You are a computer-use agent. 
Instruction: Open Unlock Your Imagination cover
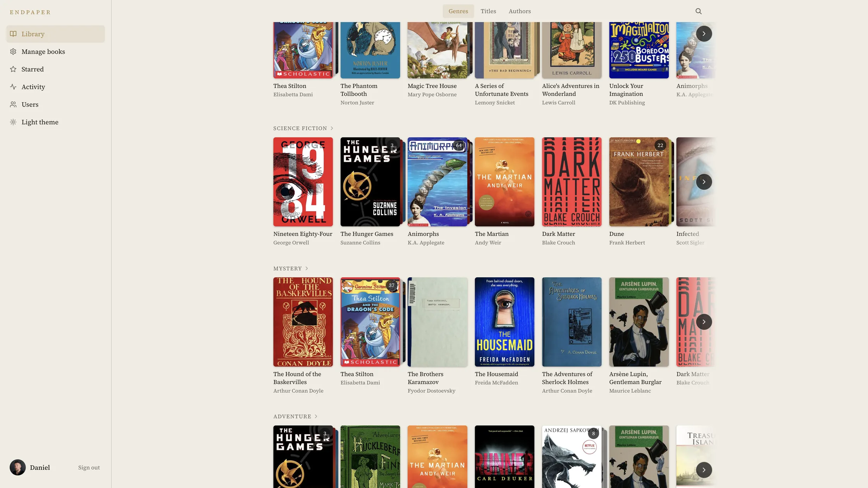tap(639, 50)
